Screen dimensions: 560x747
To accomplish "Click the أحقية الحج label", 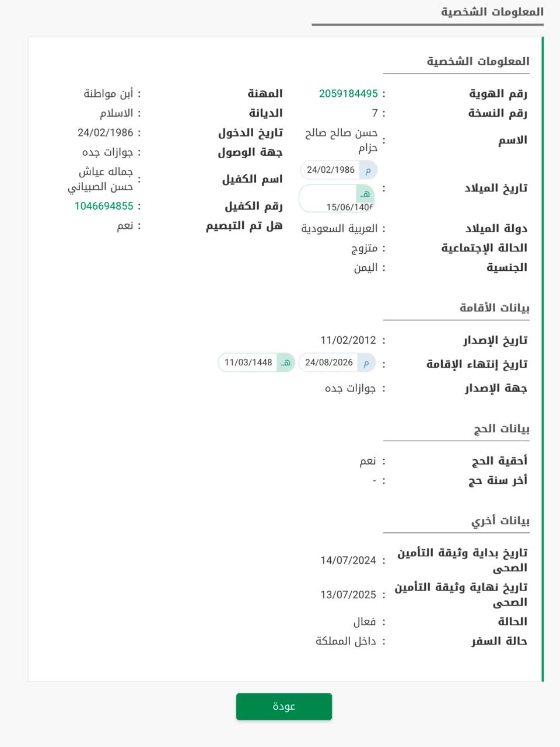I will point(499,461).
